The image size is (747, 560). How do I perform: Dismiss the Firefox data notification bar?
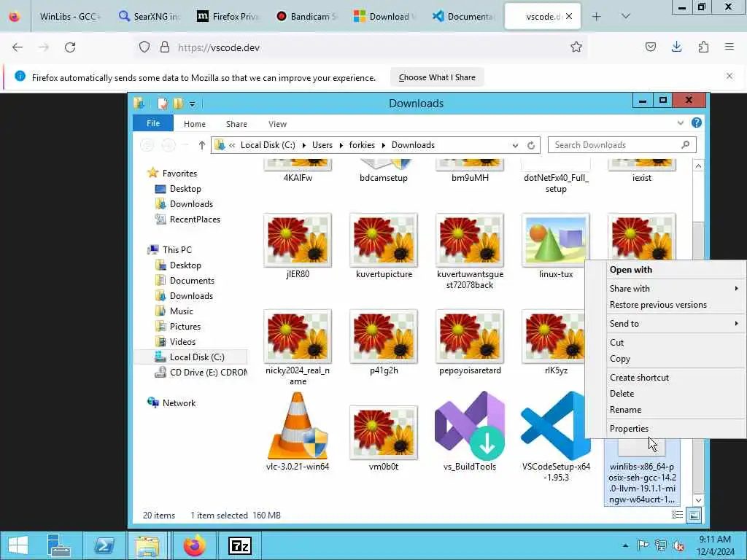pyautogui.click(x=729, y=76)
